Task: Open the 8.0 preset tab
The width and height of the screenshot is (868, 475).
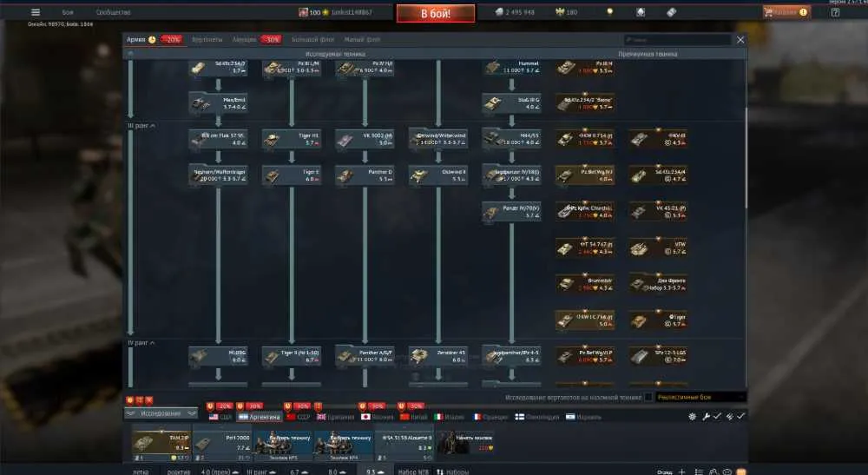Action: click(337, 472)
